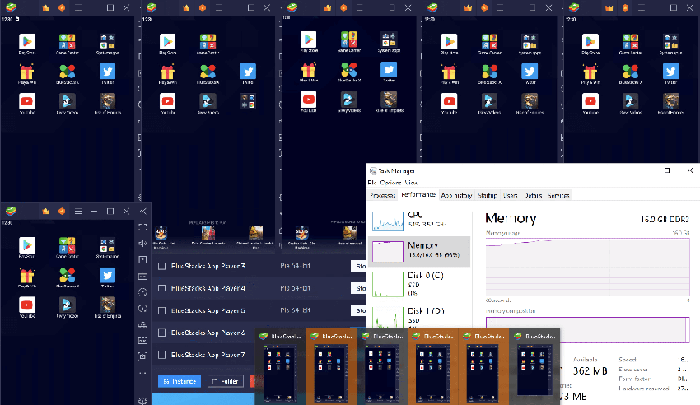Viewport: 700px width, 405px height.
Task: Open the Rise of Empires game in bottom-left BlueStacks window
Action: [x=107, y=305]
